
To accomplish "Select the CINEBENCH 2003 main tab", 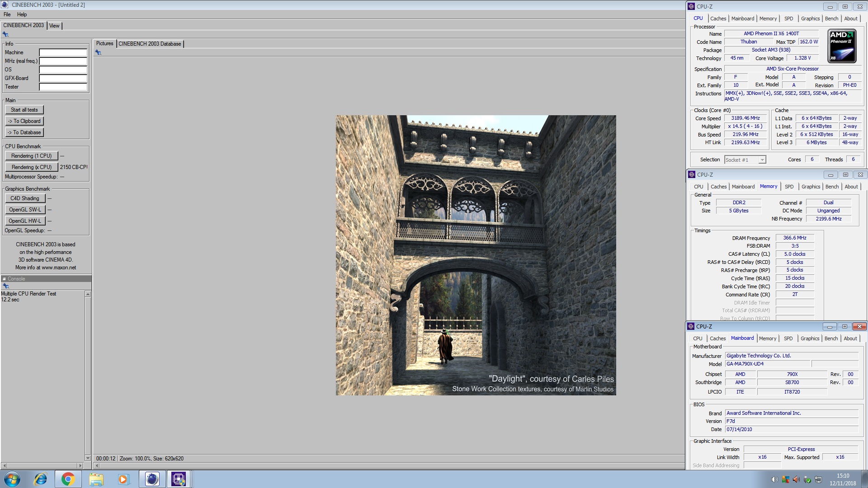I will [24, 25].
